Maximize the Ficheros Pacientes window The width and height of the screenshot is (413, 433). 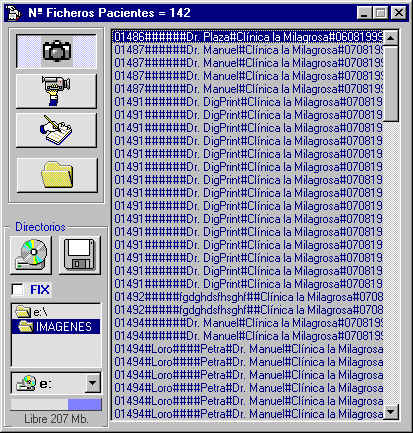[x=380, y=13]
